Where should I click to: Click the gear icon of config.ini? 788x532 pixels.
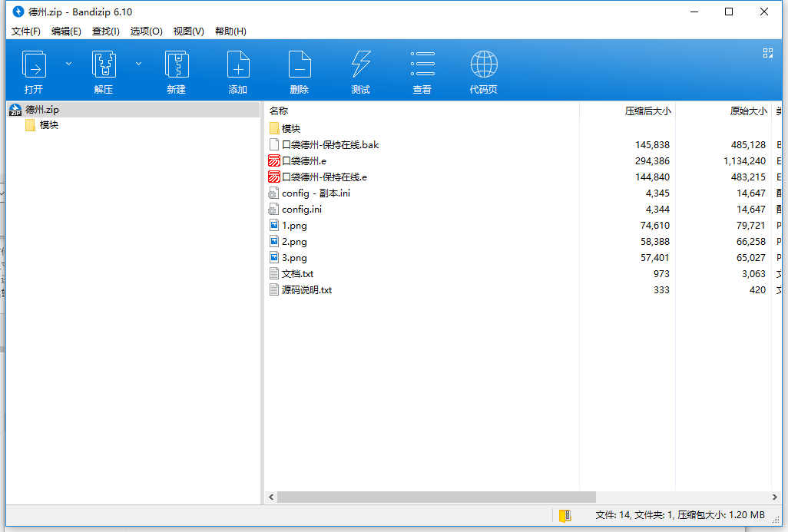(274, 210)
